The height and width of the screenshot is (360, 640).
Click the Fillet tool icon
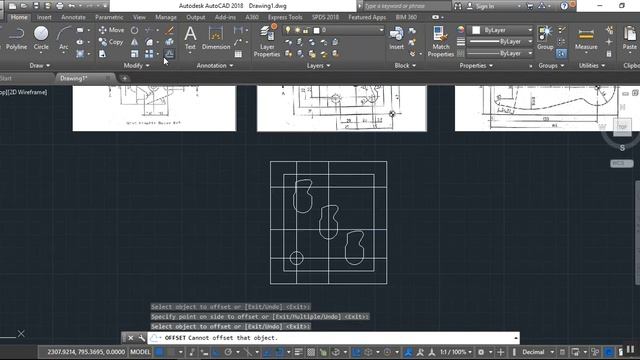(x=149, y=42)
